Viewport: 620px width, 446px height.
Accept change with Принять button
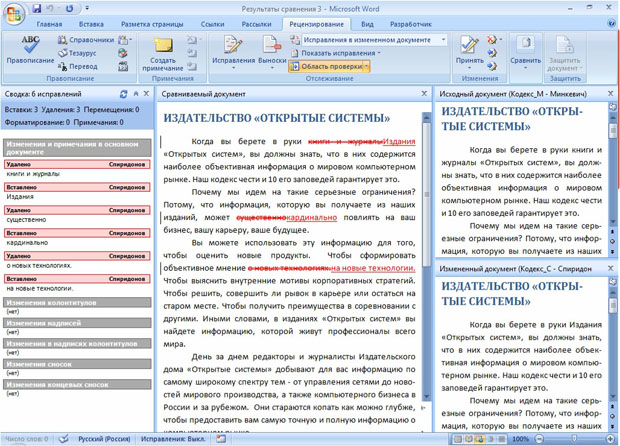(x=469, y=53)
